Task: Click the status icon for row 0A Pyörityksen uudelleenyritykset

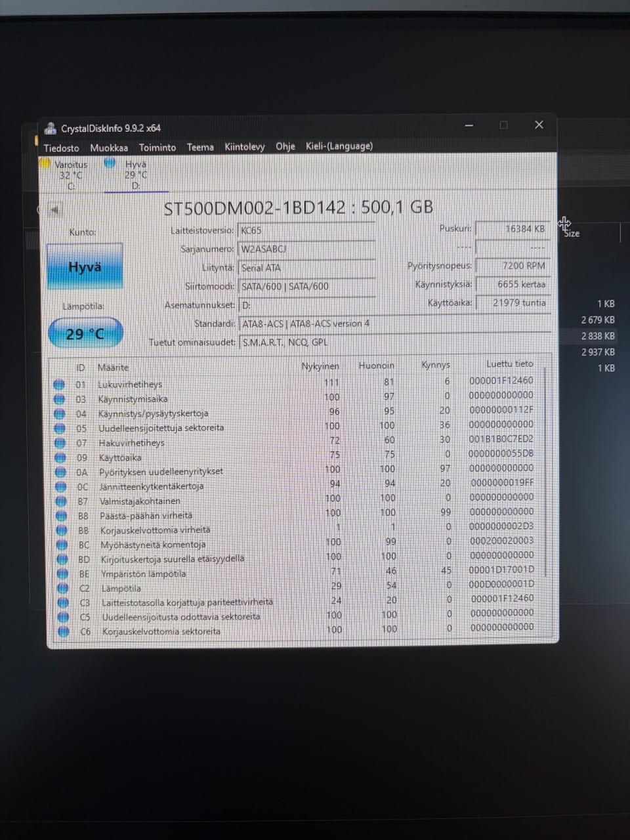Action: [61, 472]
